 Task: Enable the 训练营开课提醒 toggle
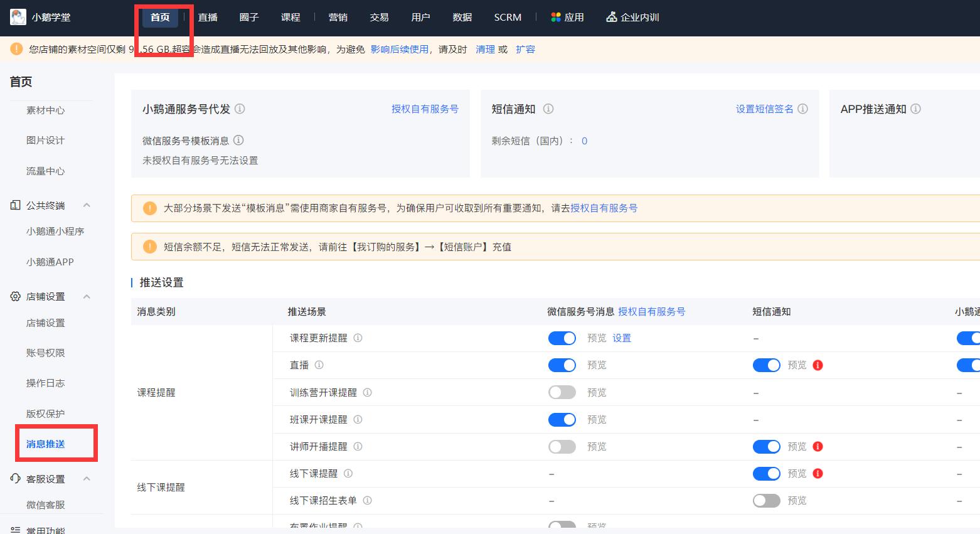click(562, 392)
